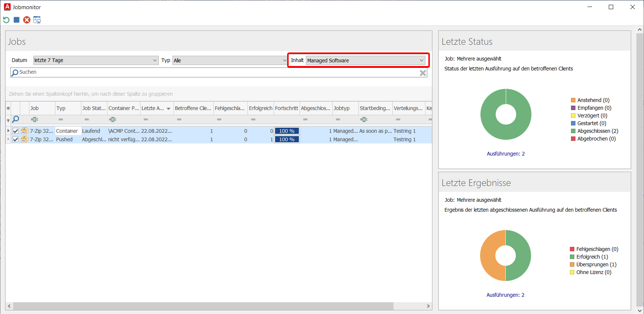
Task: Toggle the Abgeschlossen legend entry
Action: (597, 131)
